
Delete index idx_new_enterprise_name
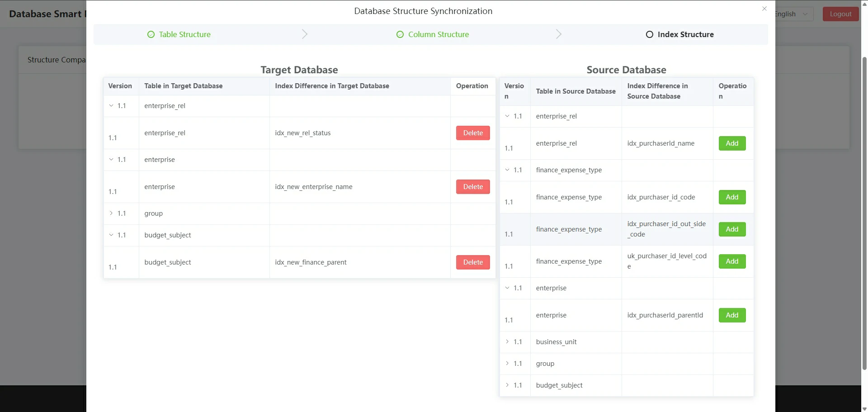pos(473,187)
